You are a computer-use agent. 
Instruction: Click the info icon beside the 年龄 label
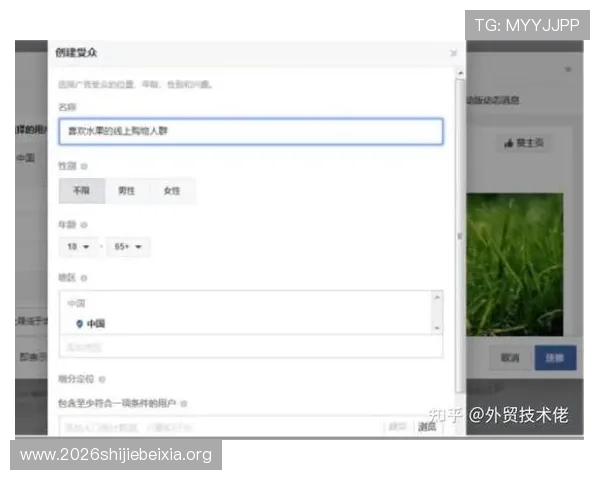click(84, 225)
